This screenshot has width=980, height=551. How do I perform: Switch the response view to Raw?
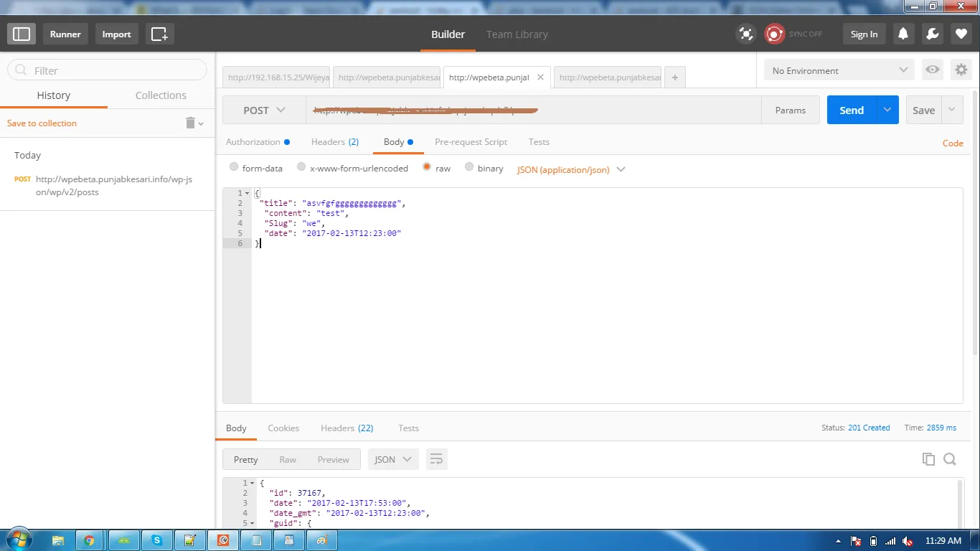pyautogui.click(x=288, y=459)
